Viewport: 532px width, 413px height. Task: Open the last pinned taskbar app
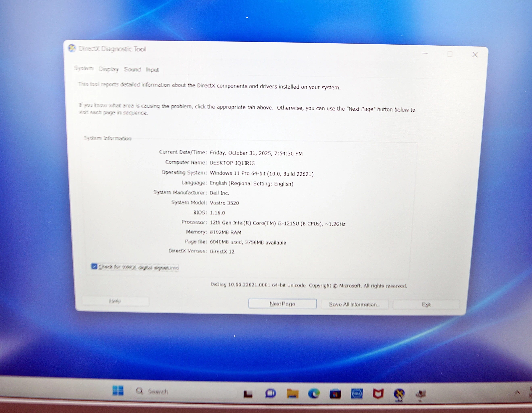[x=421, y=393]
